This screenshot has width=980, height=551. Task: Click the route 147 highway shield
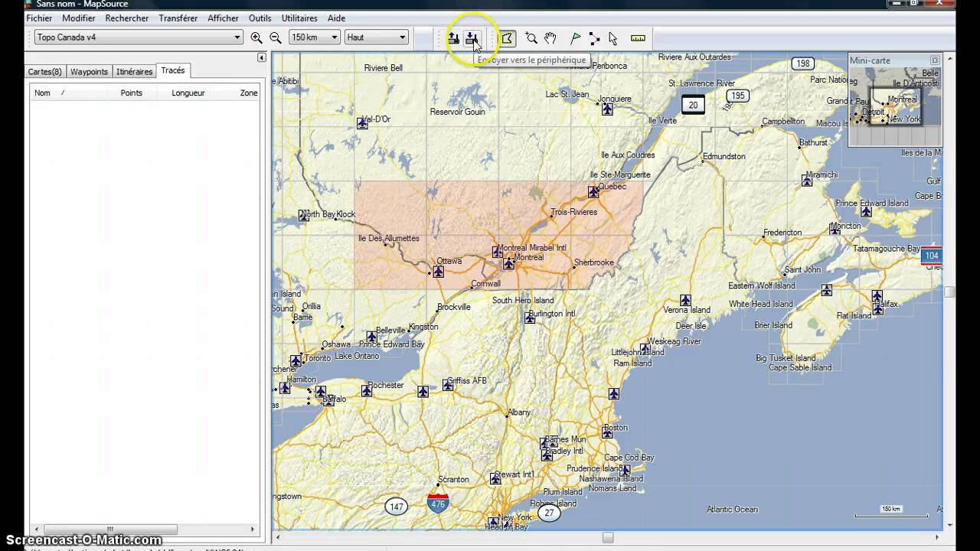pos(396,507)
